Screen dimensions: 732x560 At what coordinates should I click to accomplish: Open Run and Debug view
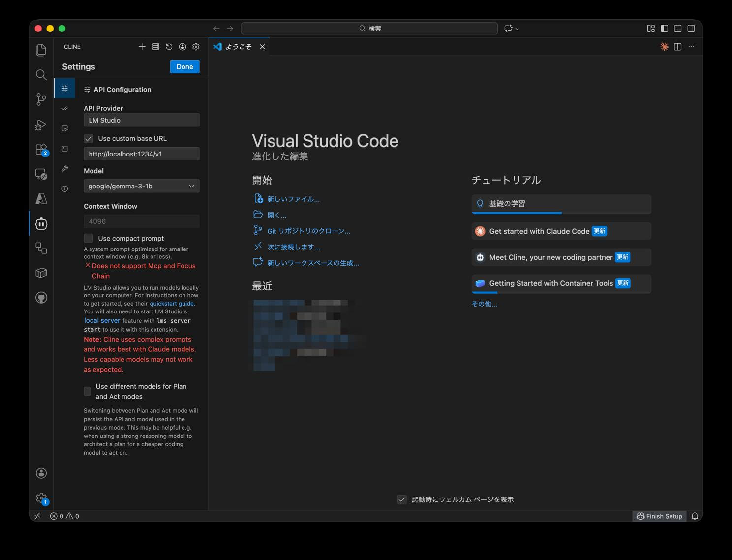41,125
